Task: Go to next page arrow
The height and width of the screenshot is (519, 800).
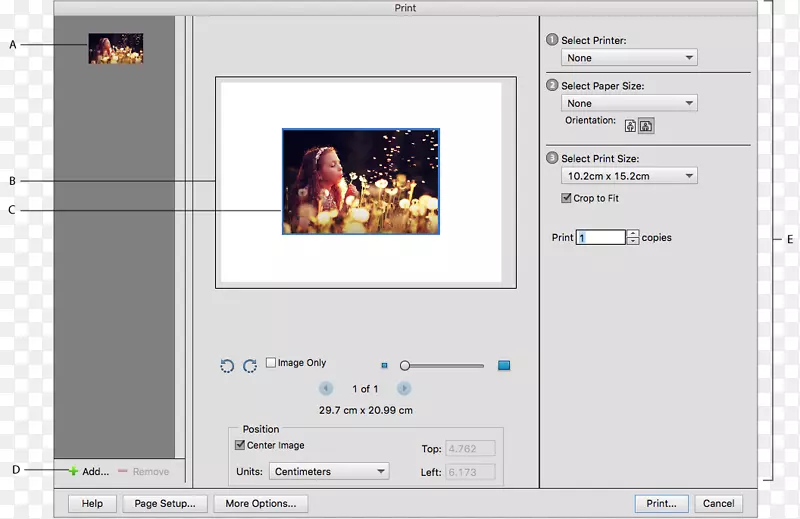Action: pos(404,389)
